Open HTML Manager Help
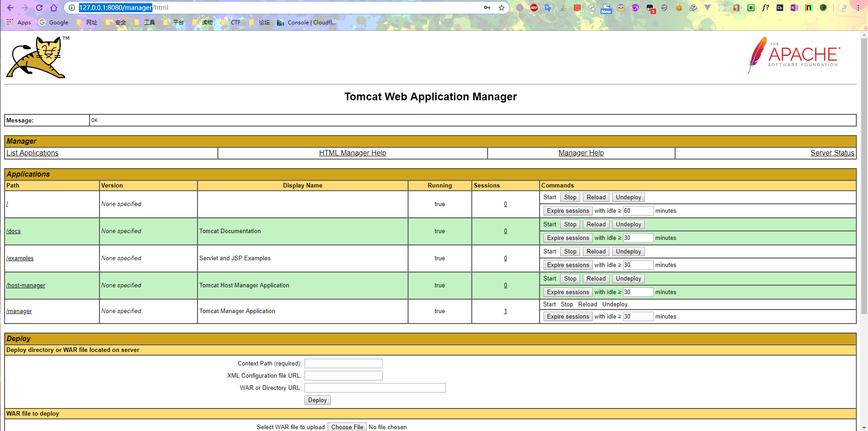This screenshot has height=431, width=868. tap(352, 153)
